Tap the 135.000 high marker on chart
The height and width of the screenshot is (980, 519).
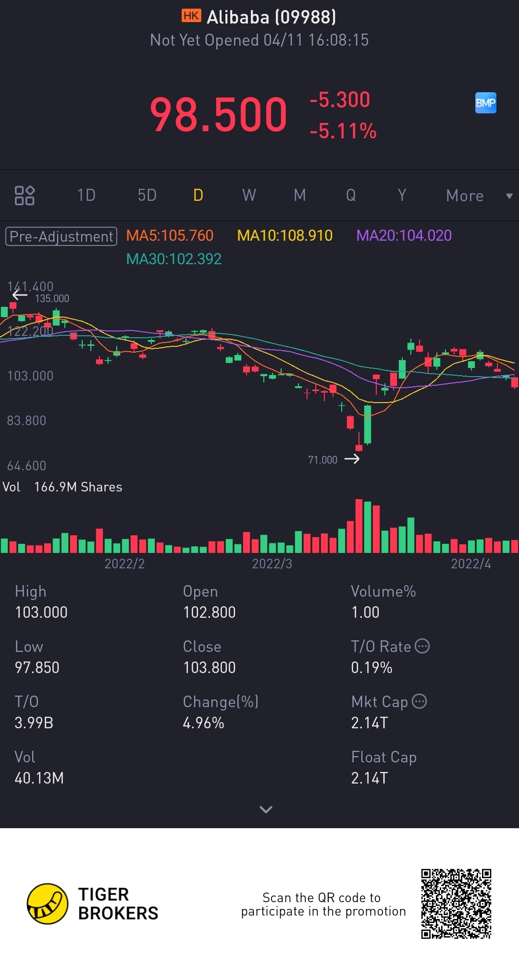52,298
